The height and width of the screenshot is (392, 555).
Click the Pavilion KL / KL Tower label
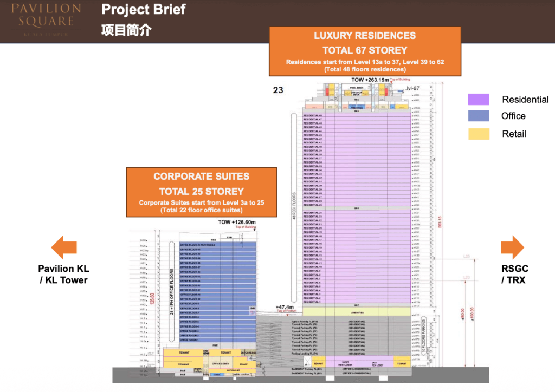63,273
